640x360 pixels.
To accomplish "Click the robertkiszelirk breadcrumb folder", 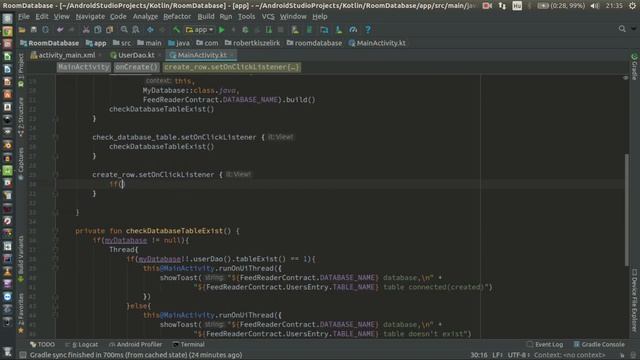I will pyautogui.click(x=252, y=43).
